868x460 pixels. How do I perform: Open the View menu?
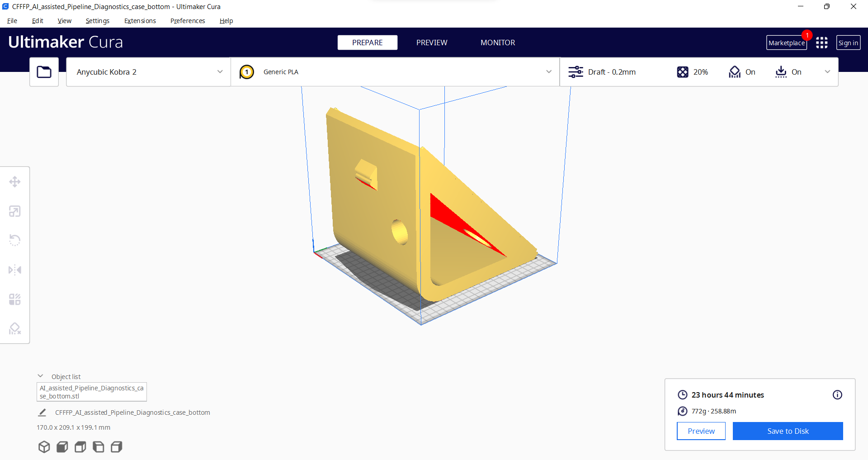[64, 21]
